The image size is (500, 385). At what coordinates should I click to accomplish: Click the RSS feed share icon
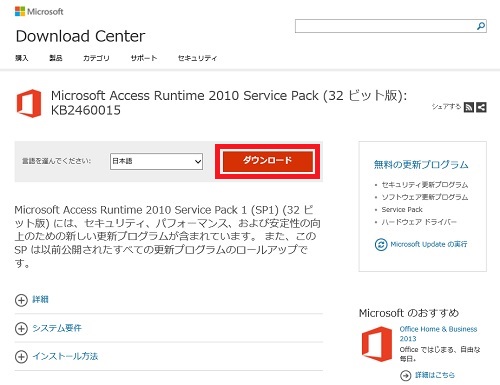[469, 107]
